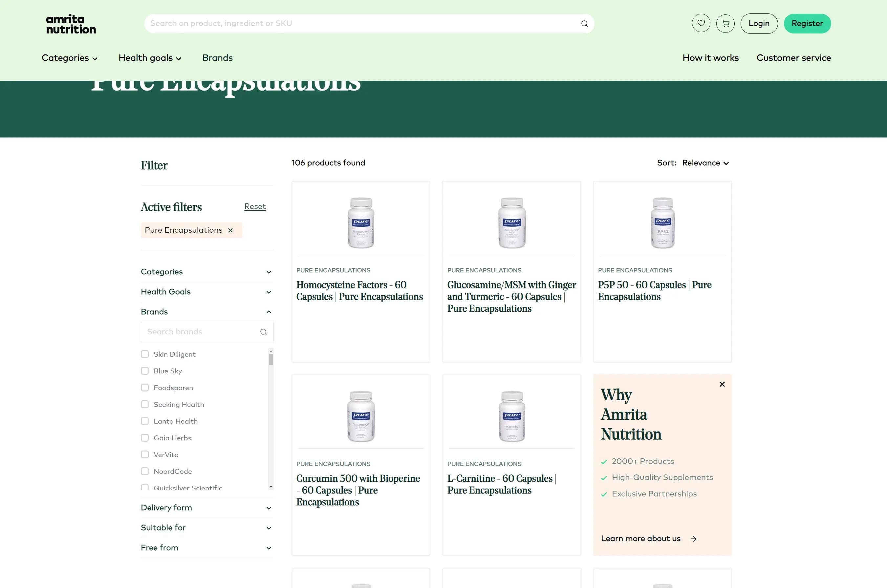Collapse the Brands filter section
Image resolution: width=887 pixels, height=588 pixels.
pyautogui.click(x=207, y=312)
